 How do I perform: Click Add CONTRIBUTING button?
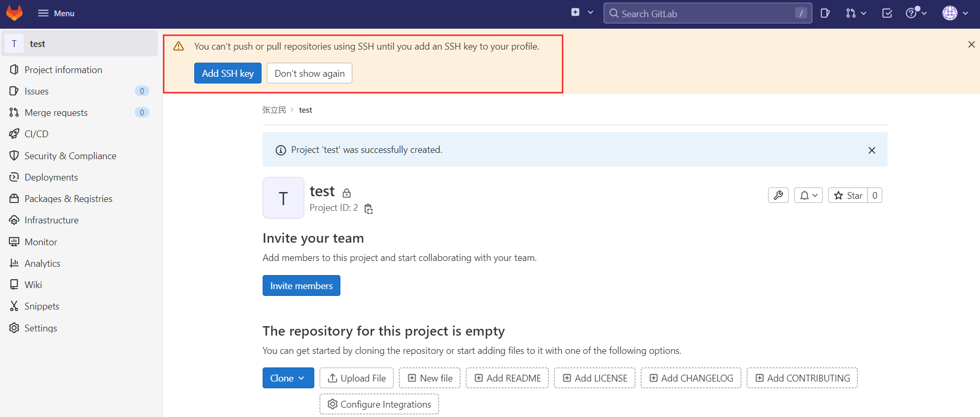tap(802, 378)
